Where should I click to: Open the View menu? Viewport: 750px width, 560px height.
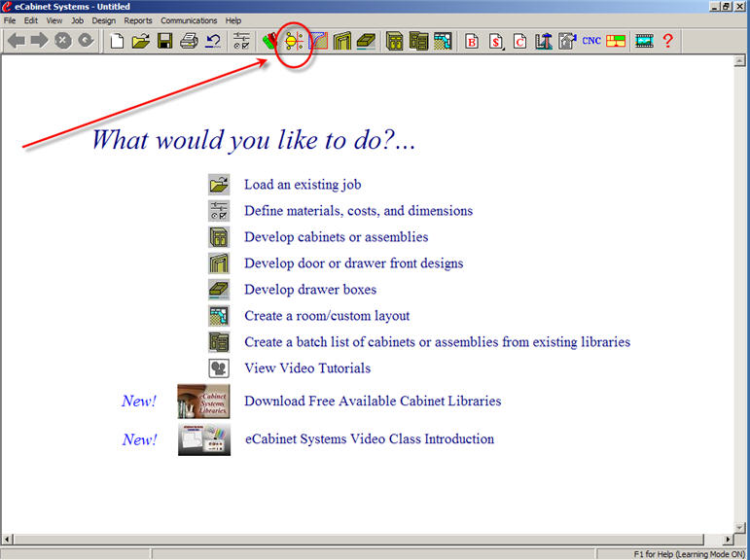tap(54, 20)
